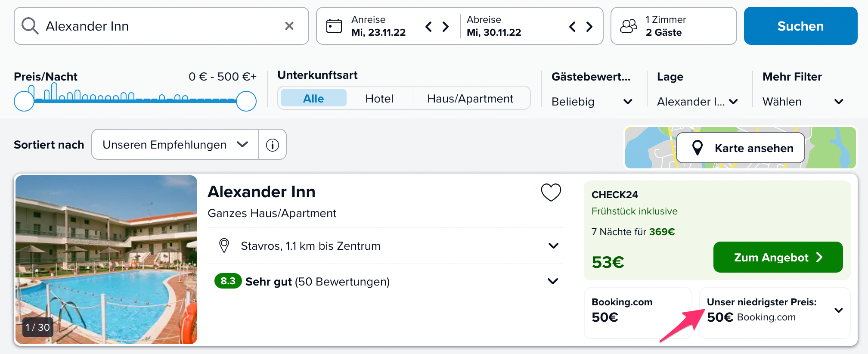This screenshot has height=354, width=868.
Task: Click the search magnifier icon
Action: pos(30,26)
